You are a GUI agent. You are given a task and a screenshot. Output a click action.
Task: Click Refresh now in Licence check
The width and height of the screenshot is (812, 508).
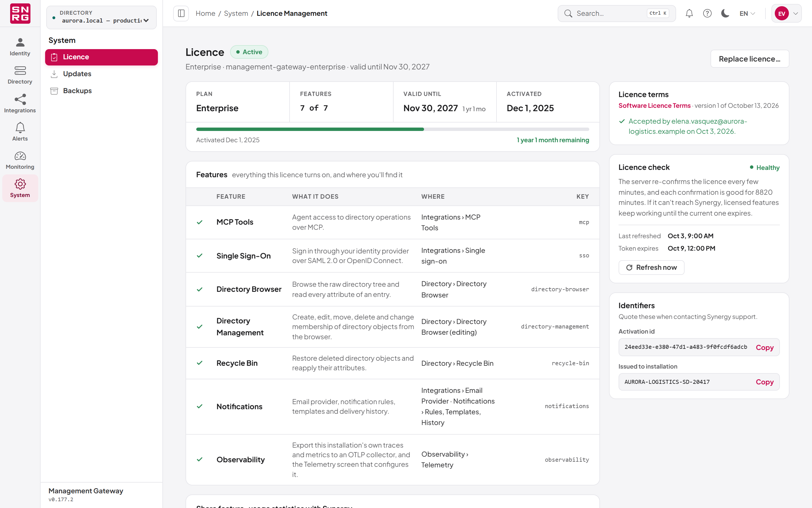point(651,268)
